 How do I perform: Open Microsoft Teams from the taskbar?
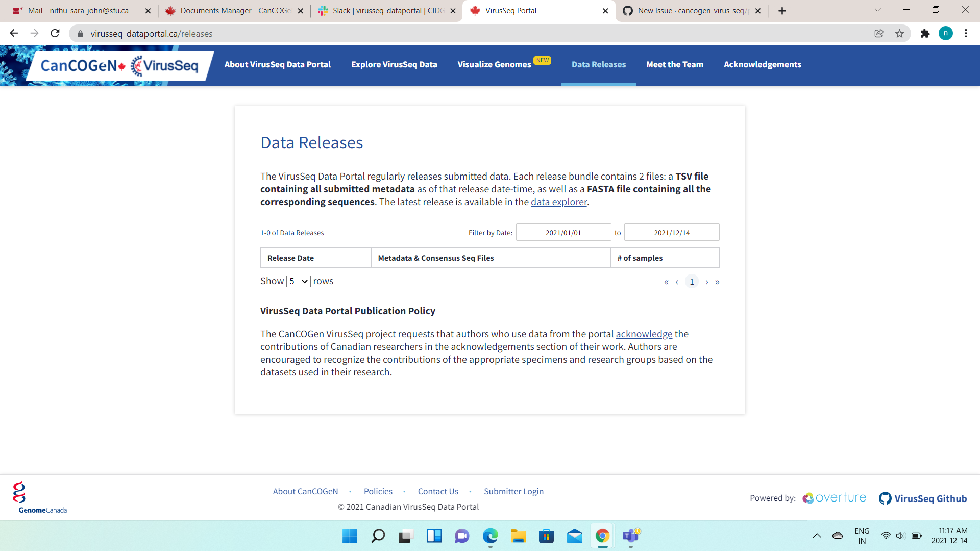coord(630,536)
